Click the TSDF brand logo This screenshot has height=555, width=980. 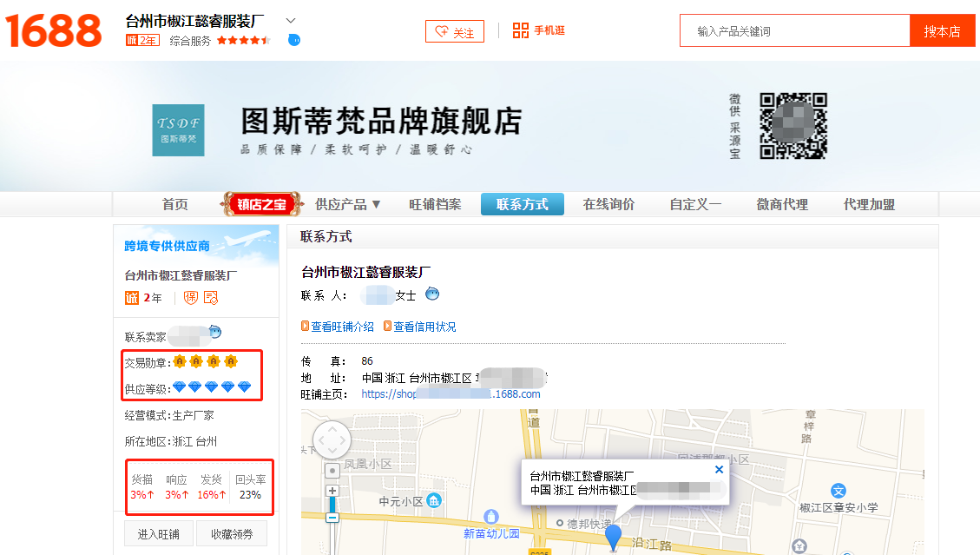click(178, 130)
